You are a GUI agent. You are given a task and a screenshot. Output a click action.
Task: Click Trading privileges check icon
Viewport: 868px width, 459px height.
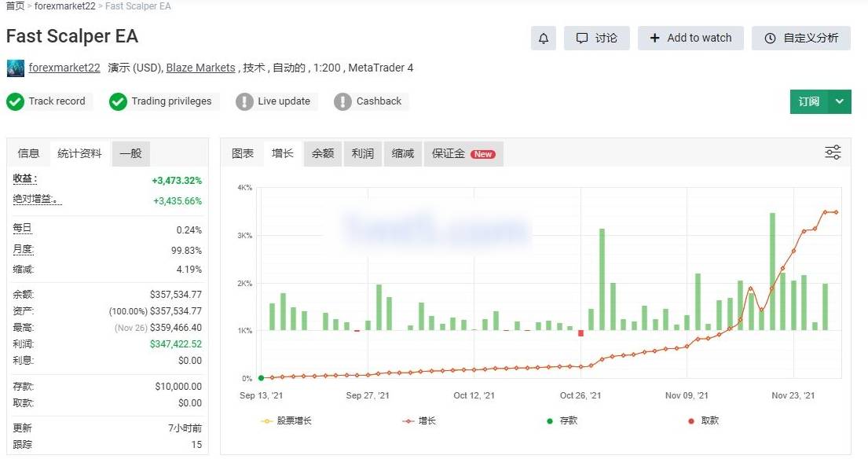[118, 102]
